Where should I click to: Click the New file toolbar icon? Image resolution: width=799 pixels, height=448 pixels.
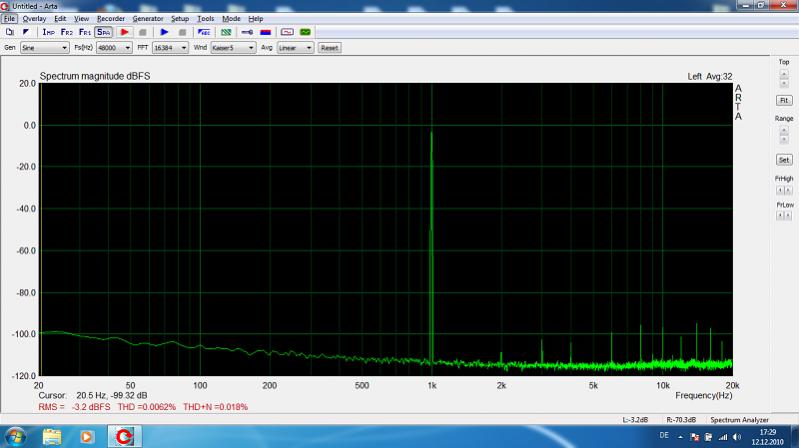9,32
